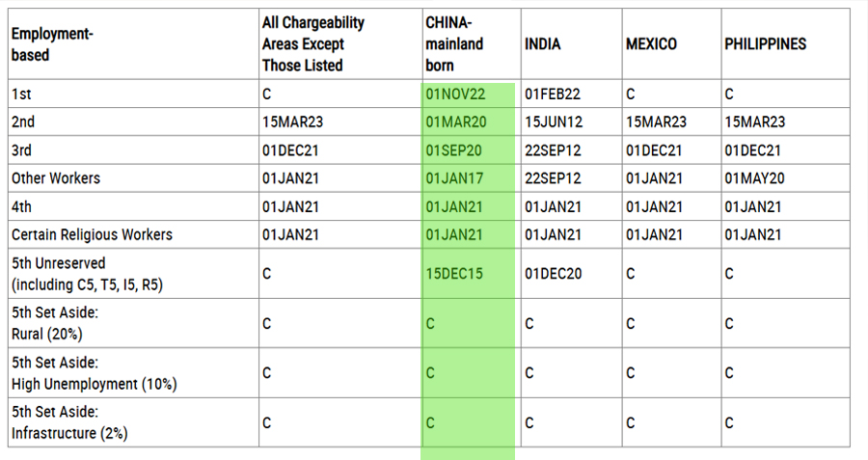
Task: Click the 01FEB22 date under India
Action: (x=553, y=95)
